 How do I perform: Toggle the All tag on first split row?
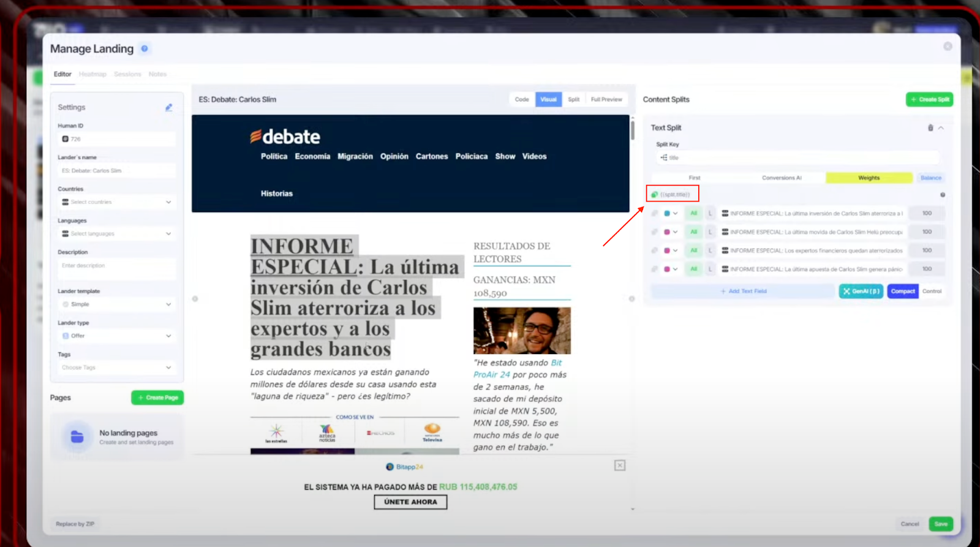pyautogui.click(x=693, y=214)
